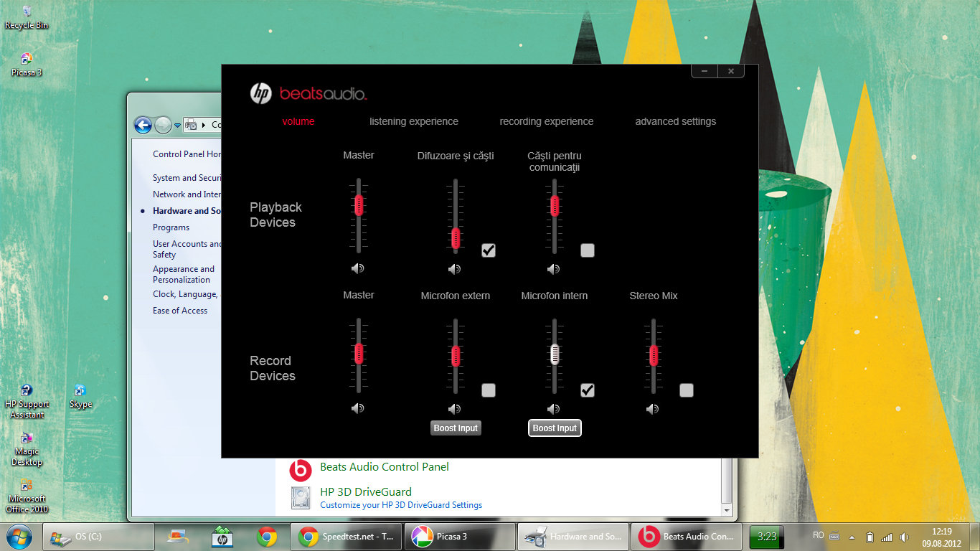This screenshot has width=980, height=551.
Task: Click Boost Input under Microfon extern
Action: [456, 428]
